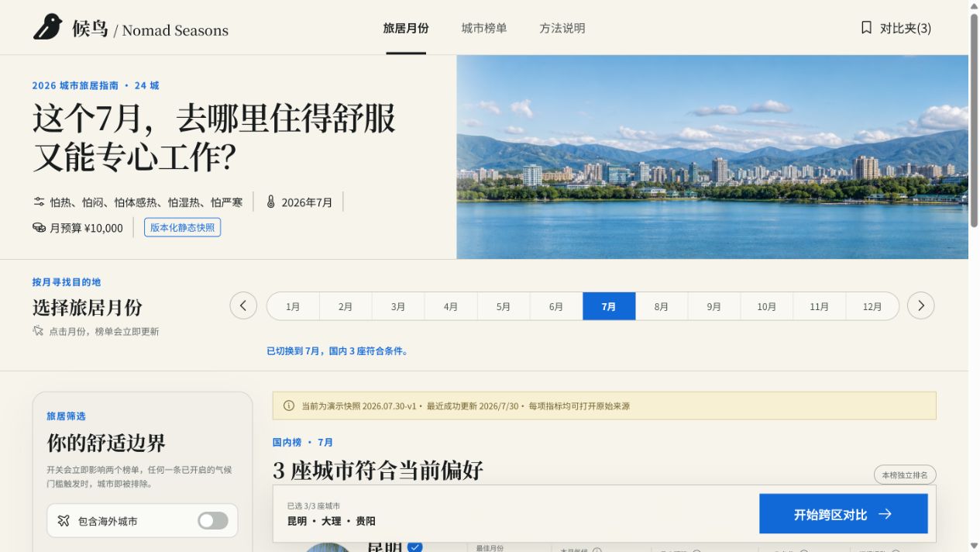
Task: Switch to the 旅居月份 tab
Action: [x=406, y=28]
